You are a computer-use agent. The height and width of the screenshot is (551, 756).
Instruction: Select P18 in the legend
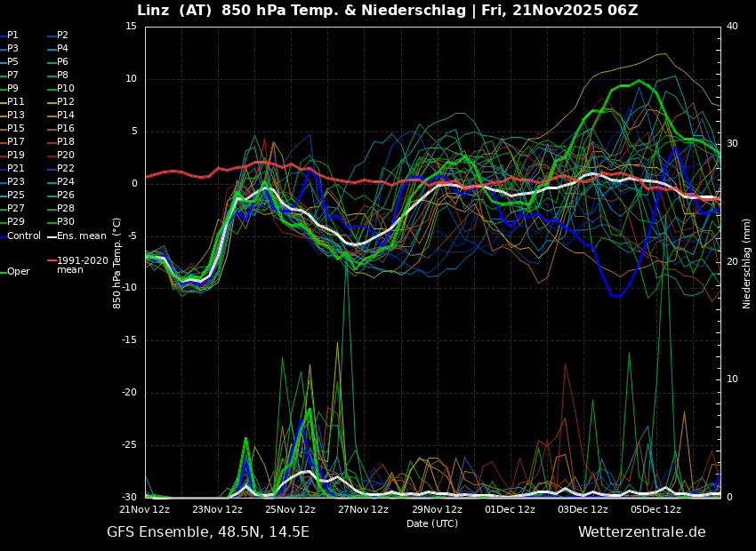[66, 142]
